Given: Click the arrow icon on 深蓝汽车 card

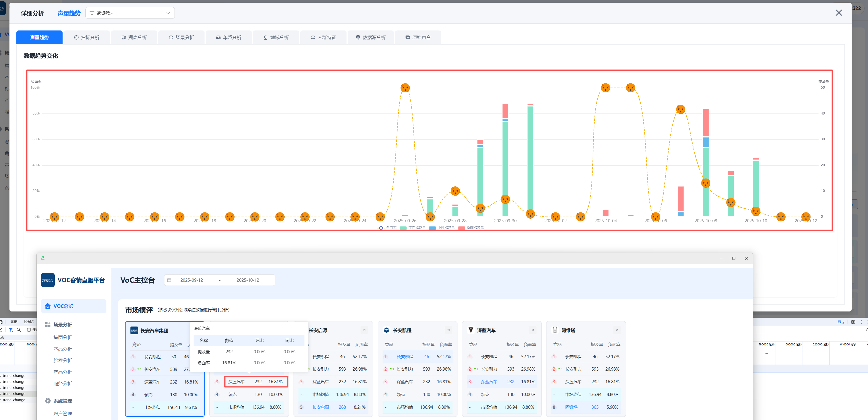Looking at the screenshot, I should (532, 330).
